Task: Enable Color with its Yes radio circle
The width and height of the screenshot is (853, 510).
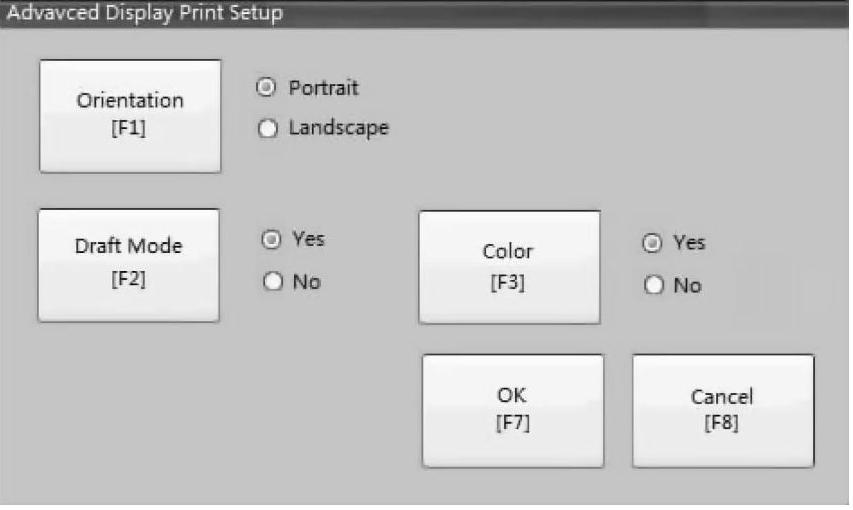Action: (x=652, y=243)
